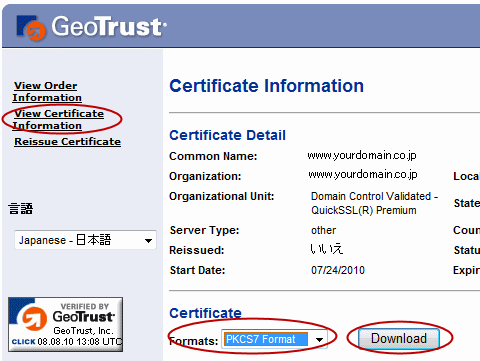Click the GeoTrust logo in header
Viewport: 480px width, 361px height.
coord(91,27)
